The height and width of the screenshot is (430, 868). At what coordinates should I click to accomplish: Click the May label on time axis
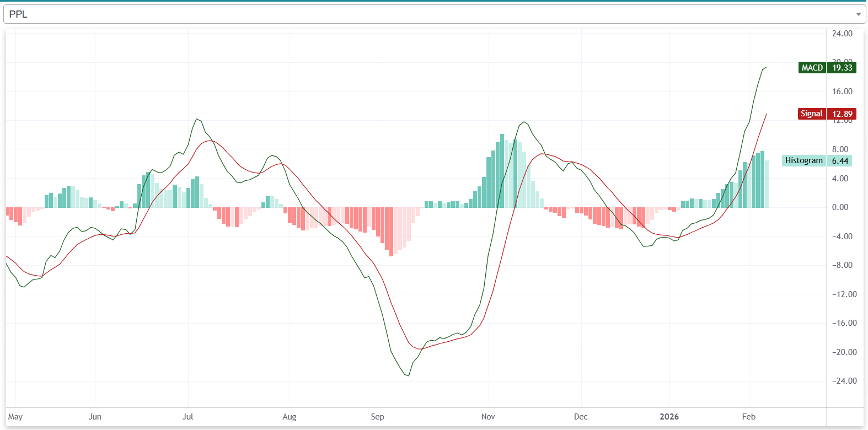coord(15,417)
